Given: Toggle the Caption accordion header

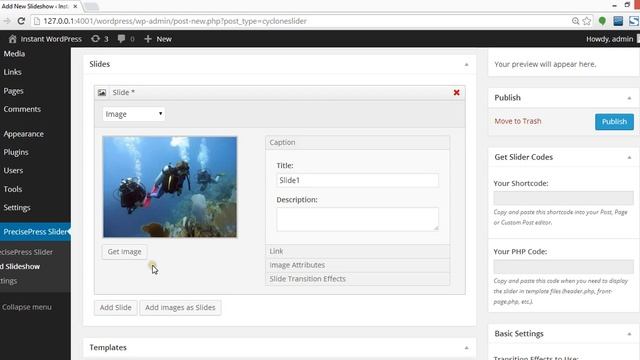Looking at the screenshot, I should pyautogui.click(x=358, y=142).
